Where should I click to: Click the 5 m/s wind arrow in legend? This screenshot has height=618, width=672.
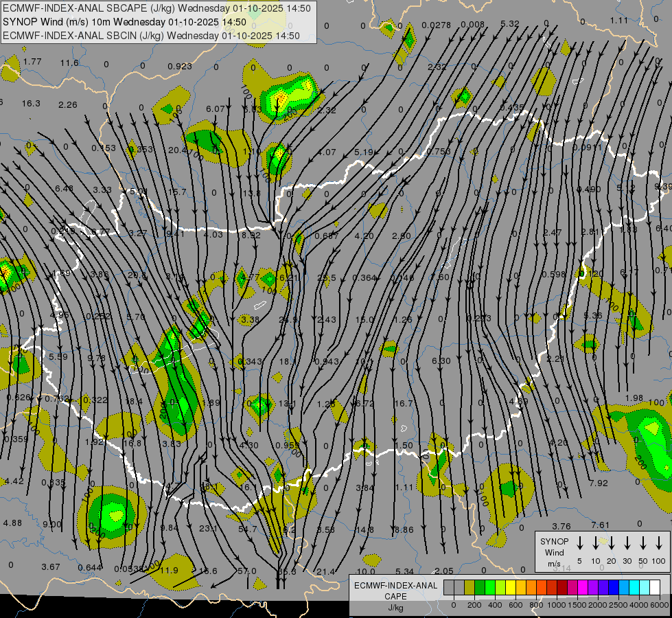coord(580,542)
